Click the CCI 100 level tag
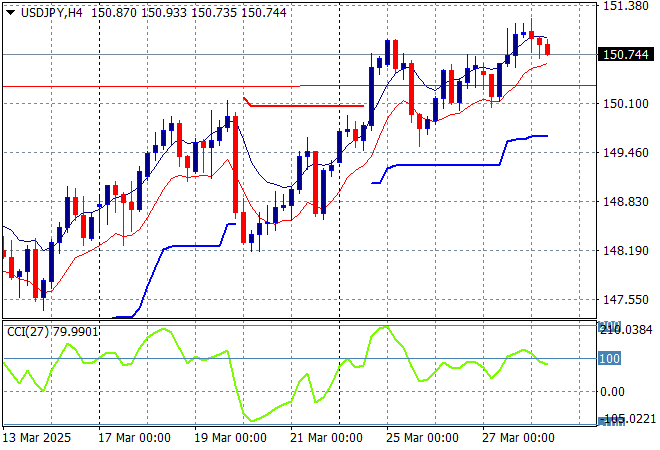Image resolution: width=660 pixels, height=450 pixels. click(609, 359)
